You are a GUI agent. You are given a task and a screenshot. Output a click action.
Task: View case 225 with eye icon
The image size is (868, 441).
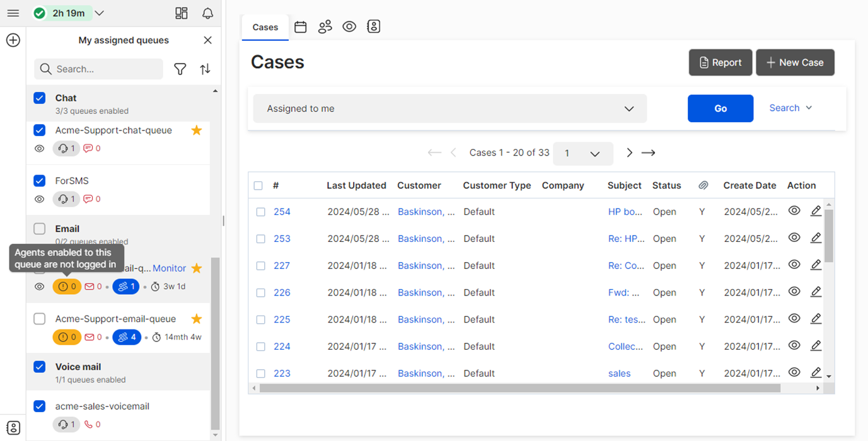tap(794, 318)
